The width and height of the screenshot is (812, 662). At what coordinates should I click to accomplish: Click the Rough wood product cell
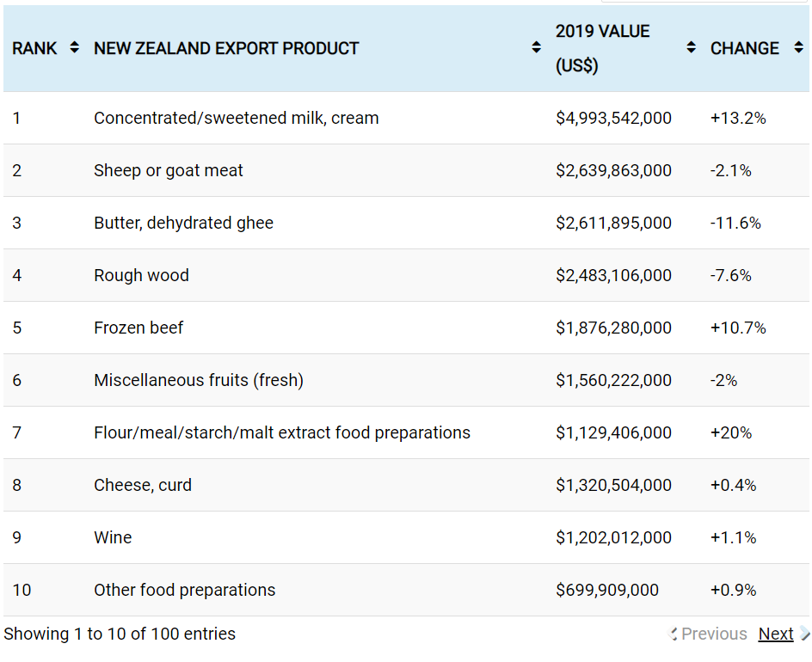click(x=141, y=275)
